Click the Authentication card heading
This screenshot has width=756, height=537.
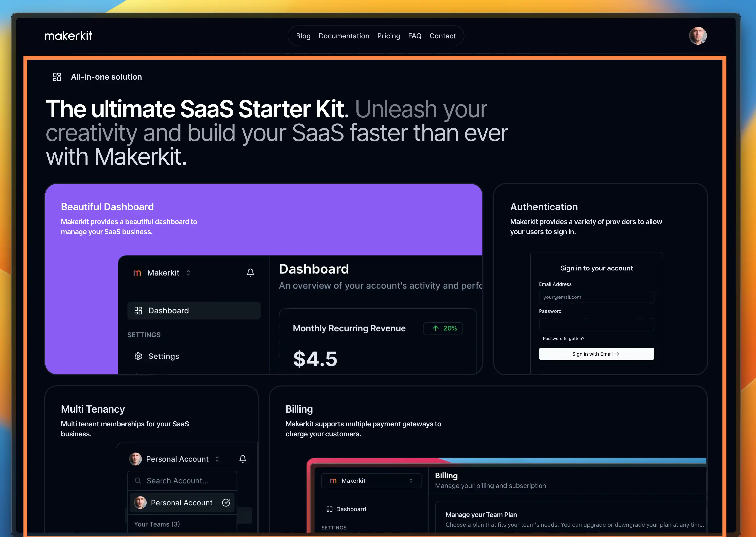pyautogui.click(x=544, y=207)
